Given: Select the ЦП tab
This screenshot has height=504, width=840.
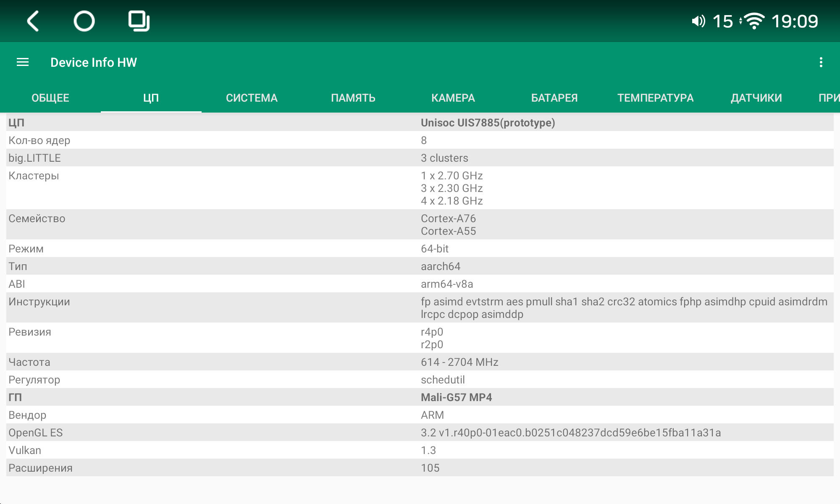Looking at the screenshot, I should (151, 98).
